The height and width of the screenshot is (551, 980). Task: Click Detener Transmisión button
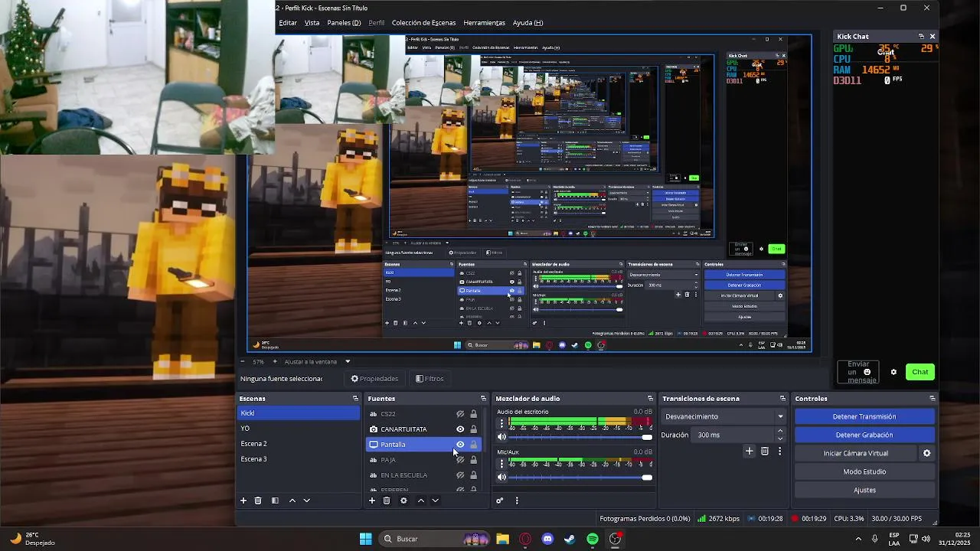coord(864,416)
